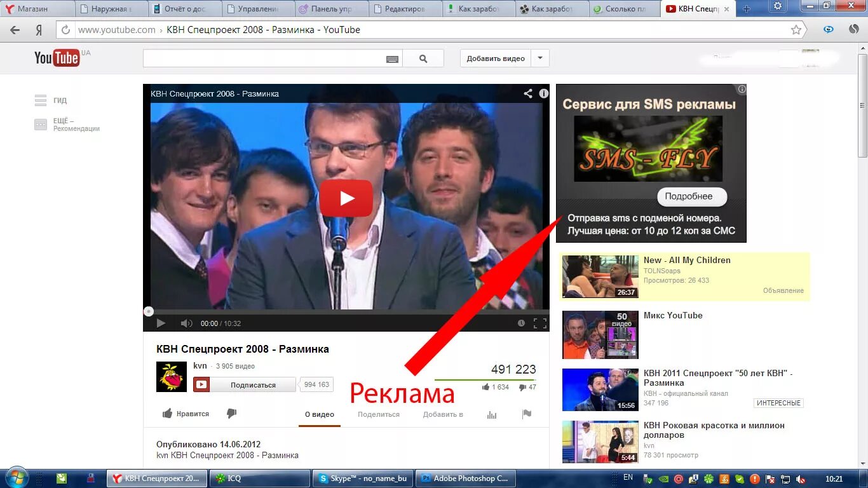The image size is (868, 488).
Task: Subscribe with Подписаться button
Action: (x=245, y=384)
